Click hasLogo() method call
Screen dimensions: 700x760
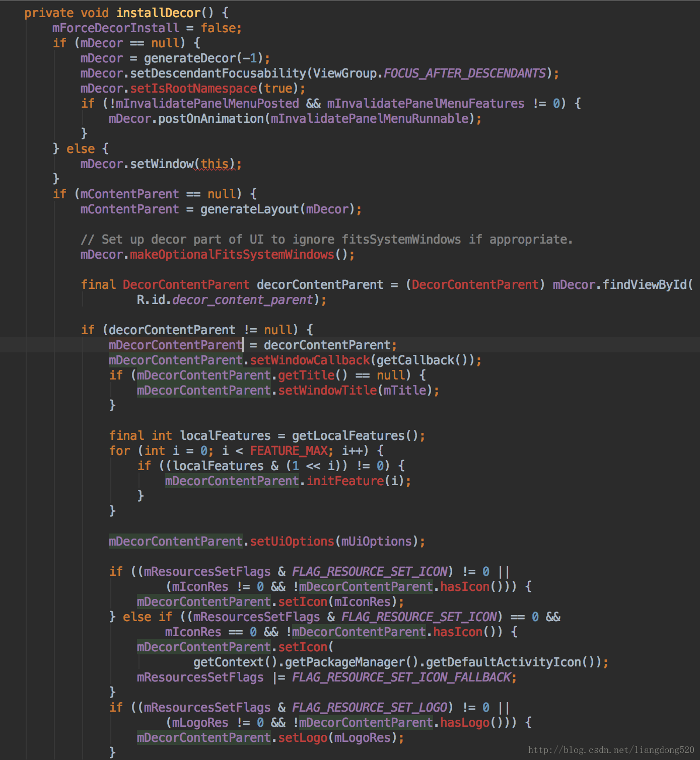[472, 723]
